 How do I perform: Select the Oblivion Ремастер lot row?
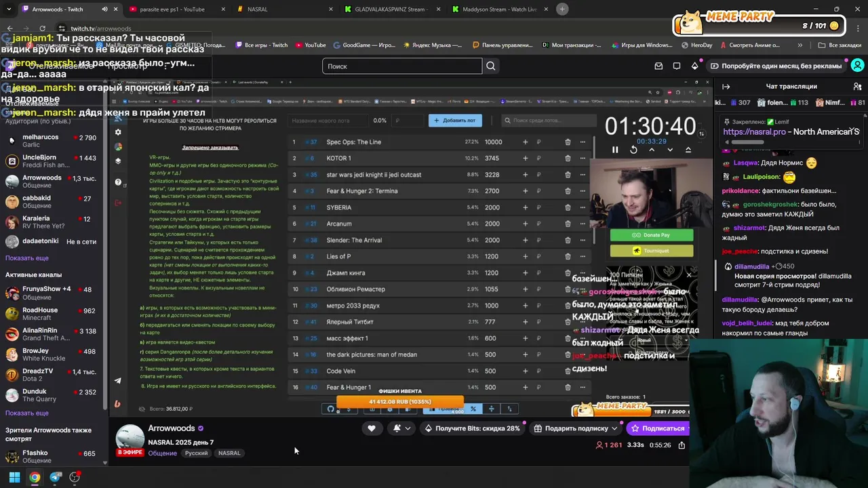(x=441, y=289)
